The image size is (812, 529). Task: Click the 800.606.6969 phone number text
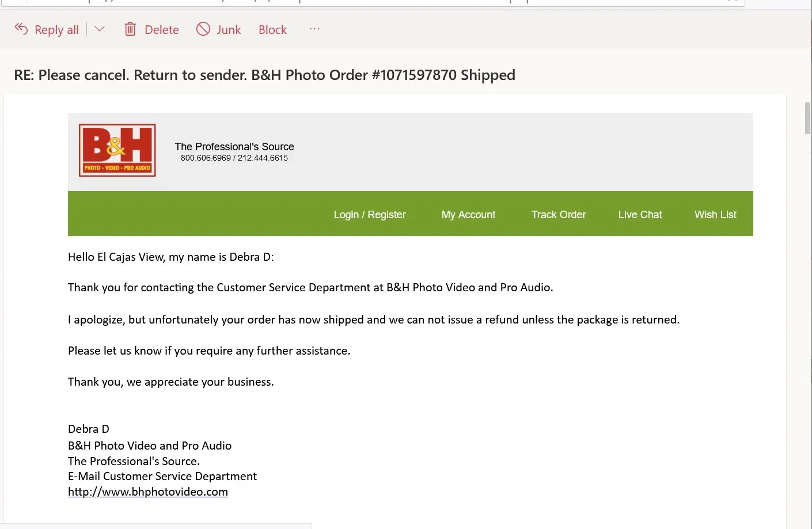point(206,158)
